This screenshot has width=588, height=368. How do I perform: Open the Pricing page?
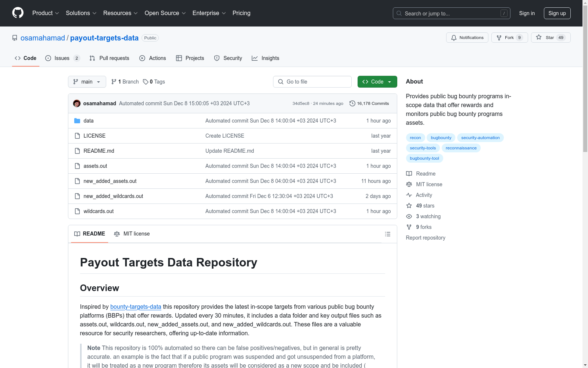pos(241,13)
